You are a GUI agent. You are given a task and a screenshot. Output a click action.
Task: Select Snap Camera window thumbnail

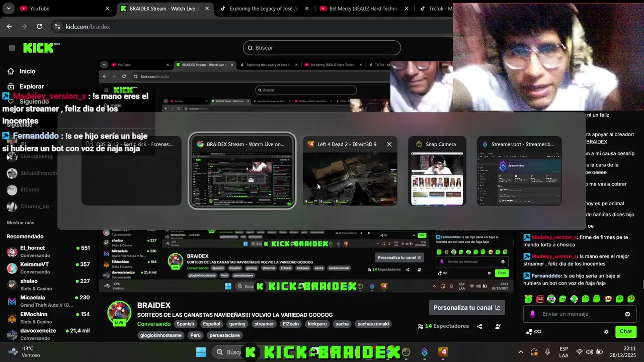click(x=437, y=171)
